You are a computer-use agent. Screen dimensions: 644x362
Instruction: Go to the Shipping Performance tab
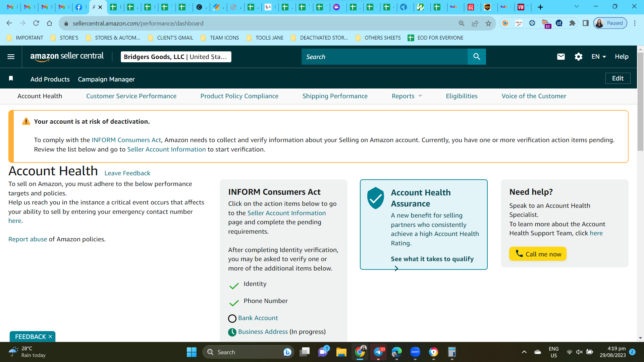pos(335,96)
